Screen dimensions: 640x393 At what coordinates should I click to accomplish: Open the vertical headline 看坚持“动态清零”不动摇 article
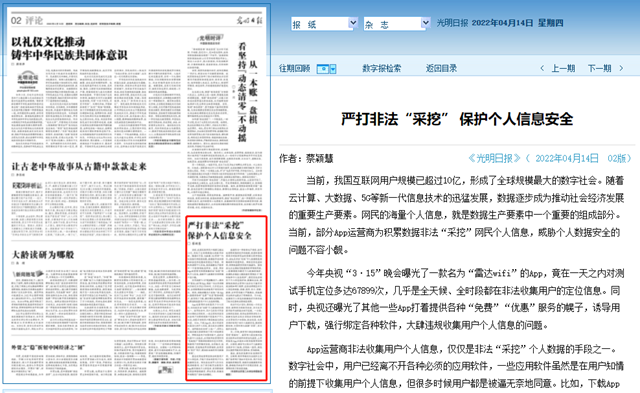[x=242, y=92]
